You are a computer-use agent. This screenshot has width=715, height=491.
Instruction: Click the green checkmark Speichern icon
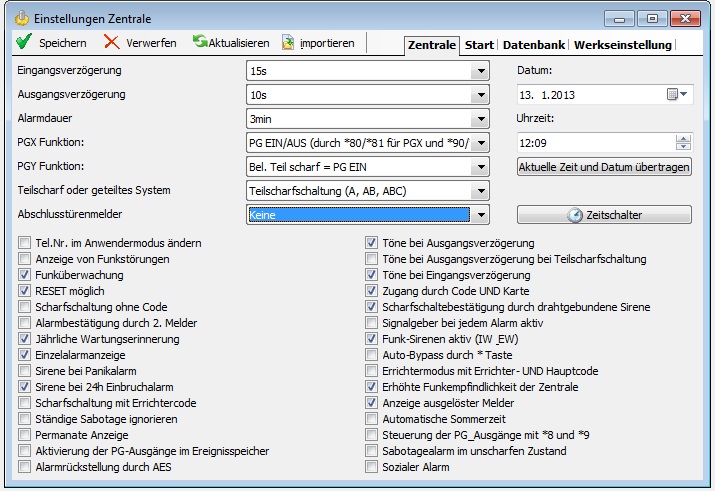[24, 43]
